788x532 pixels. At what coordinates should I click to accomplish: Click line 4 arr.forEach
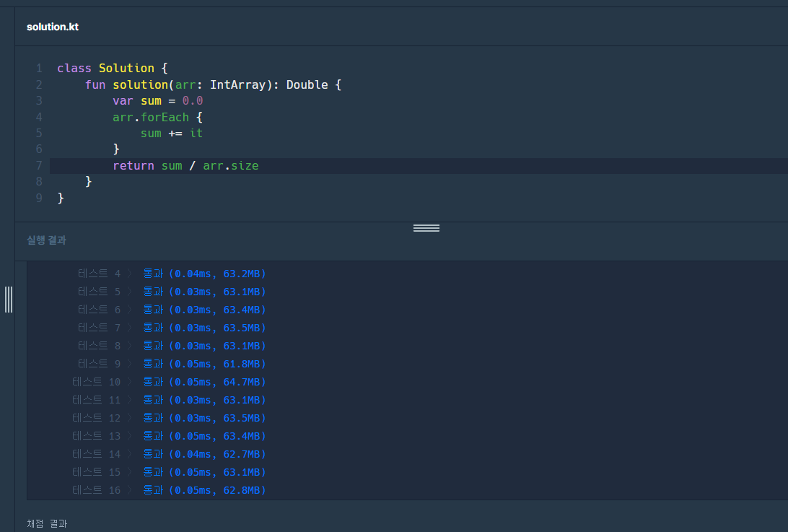157,117
